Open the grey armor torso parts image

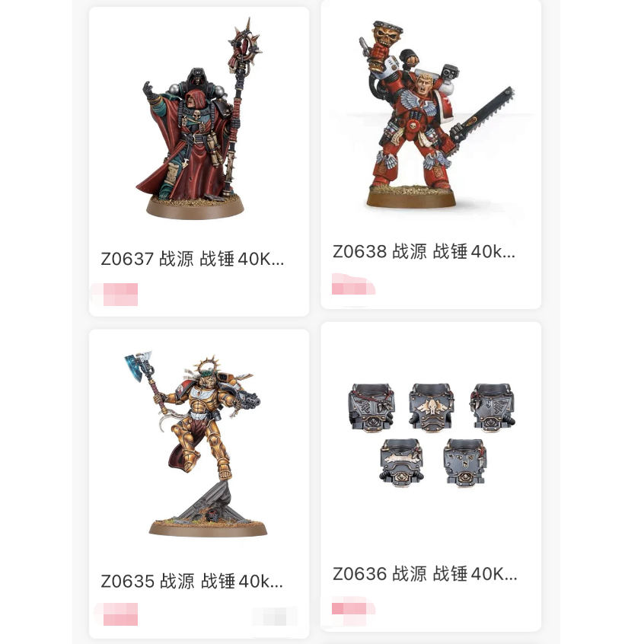coord(432,435)
